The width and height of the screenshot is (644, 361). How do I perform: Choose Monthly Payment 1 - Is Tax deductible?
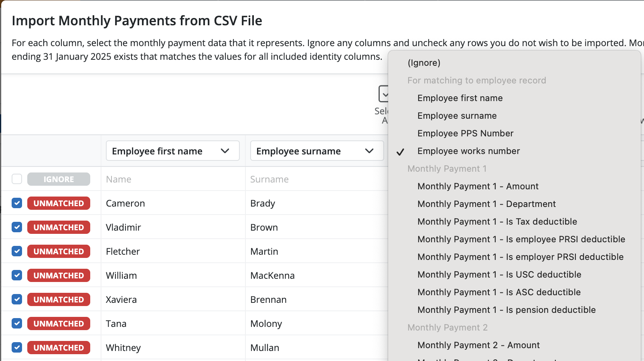tap(497, 221)
